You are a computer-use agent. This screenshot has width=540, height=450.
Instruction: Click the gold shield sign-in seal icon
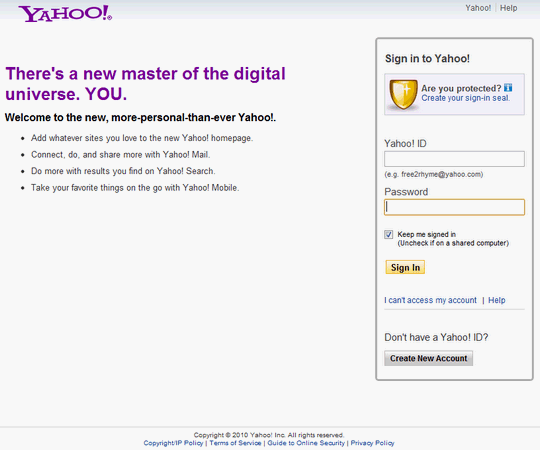tap(403, 94)
